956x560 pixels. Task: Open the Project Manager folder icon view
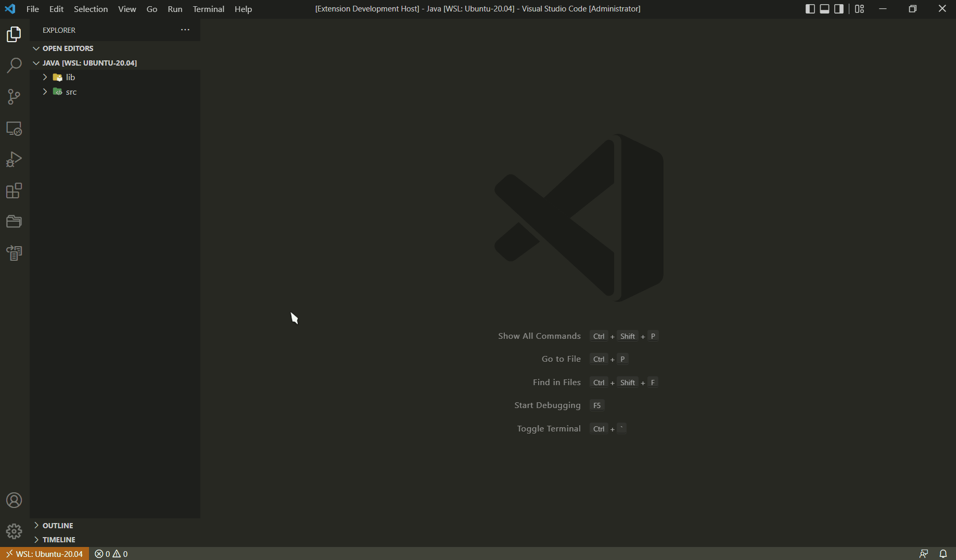pos(14,222)
